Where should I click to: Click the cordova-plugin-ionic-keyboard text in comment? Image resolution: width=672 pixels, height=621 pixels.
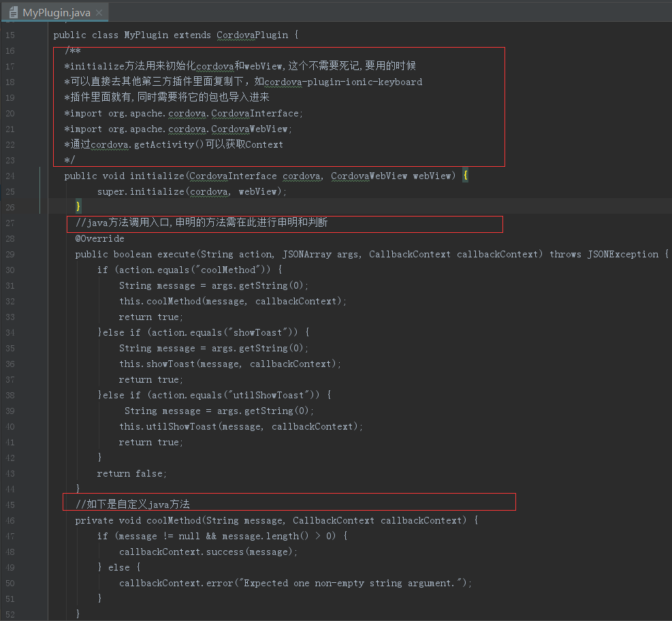343,82
